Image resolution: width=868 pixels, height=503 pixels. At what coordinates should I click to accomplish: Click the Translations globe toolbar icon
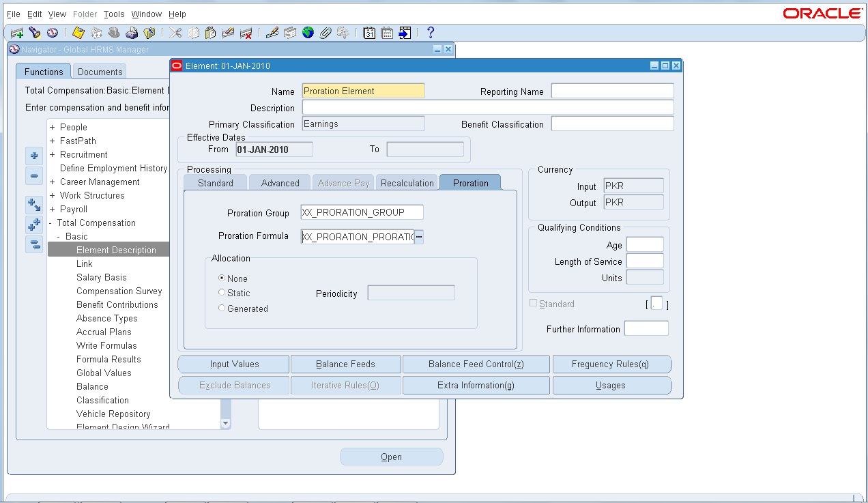coord(308,32)
